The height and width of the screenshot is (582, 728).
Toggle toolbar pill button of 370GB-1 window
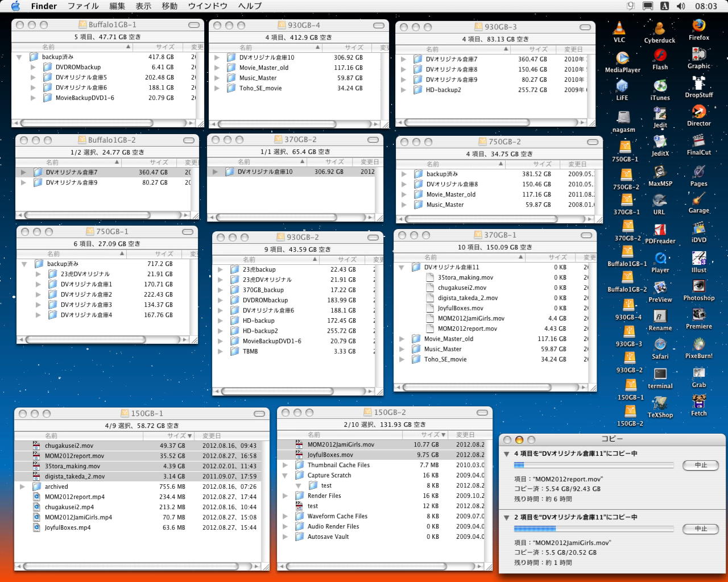pyautogui.click(x=586, y=235)
